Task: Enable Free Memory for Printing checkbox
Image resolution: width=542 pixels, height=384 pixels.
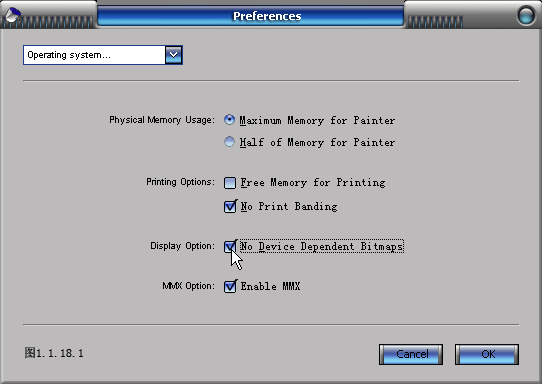Action: pos(230,183)
